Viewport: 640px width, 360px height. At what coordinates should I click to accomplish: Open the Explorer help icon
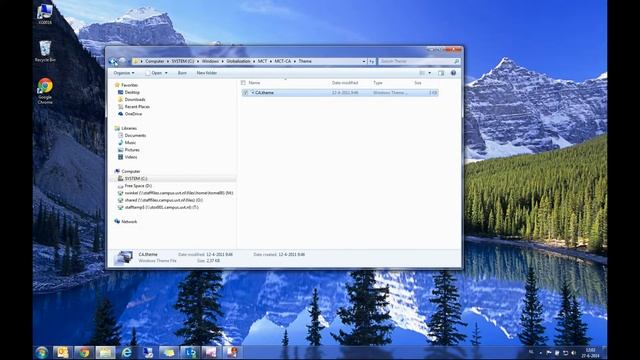(453, 73)
